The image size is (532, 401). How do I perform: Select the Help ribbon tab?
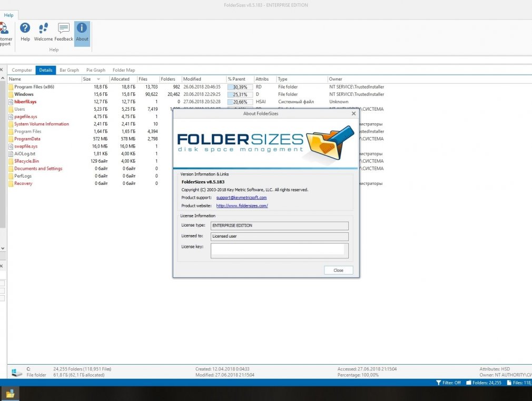pos(8,15)
